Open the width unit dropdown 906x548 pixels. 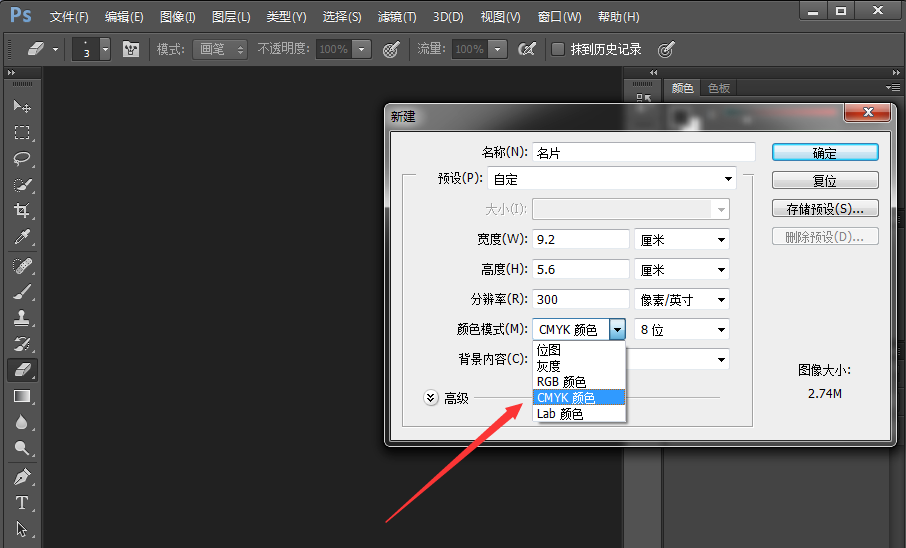click(682, 239)
